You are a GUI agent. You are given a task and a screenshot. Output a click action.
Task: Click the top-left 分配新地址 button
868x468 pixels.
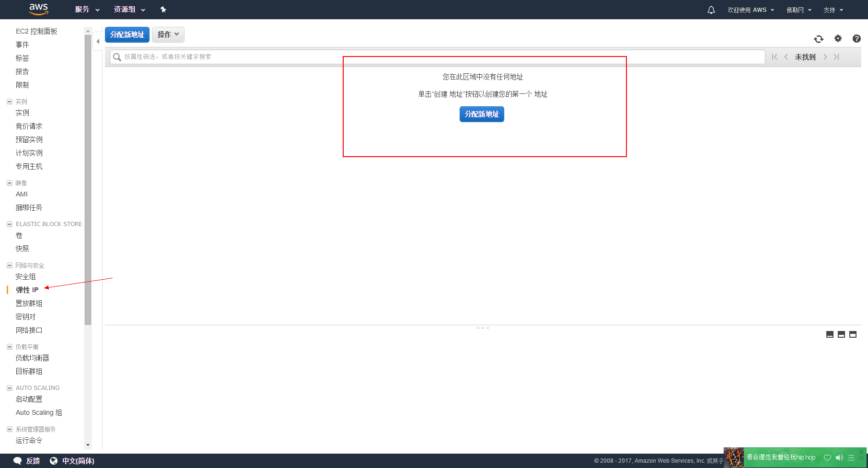coord(127,34)
